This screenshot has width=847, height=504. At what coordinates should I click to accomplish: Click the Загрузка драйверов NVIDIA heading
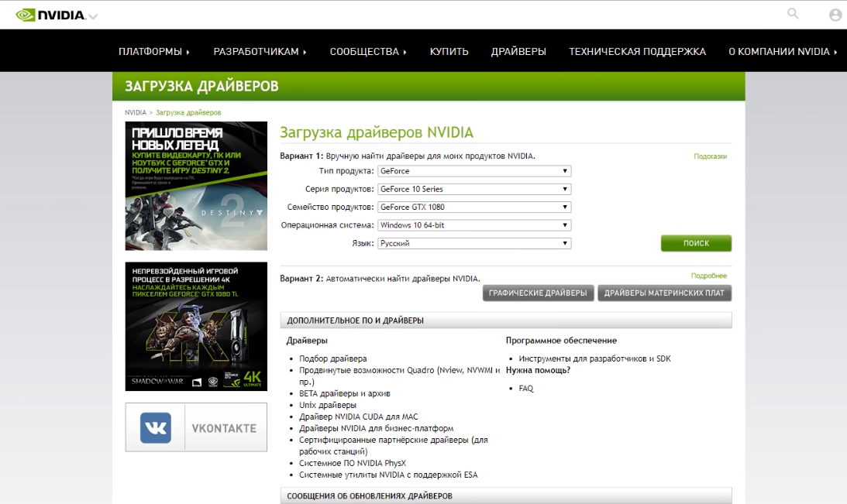377,132
